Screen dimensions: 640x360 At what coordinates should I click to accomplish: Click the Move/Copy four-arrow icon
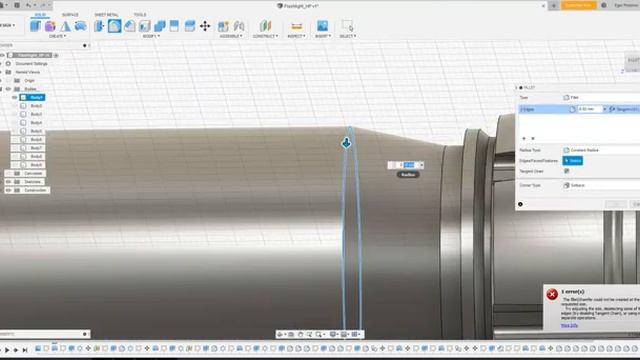(205, 26)
